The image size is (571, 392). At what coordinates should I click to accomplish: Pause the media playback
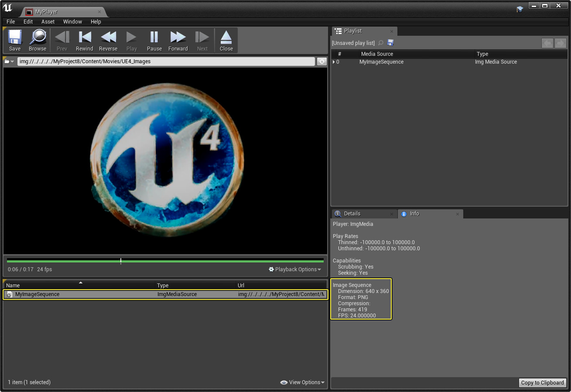(x=154, y=40)
